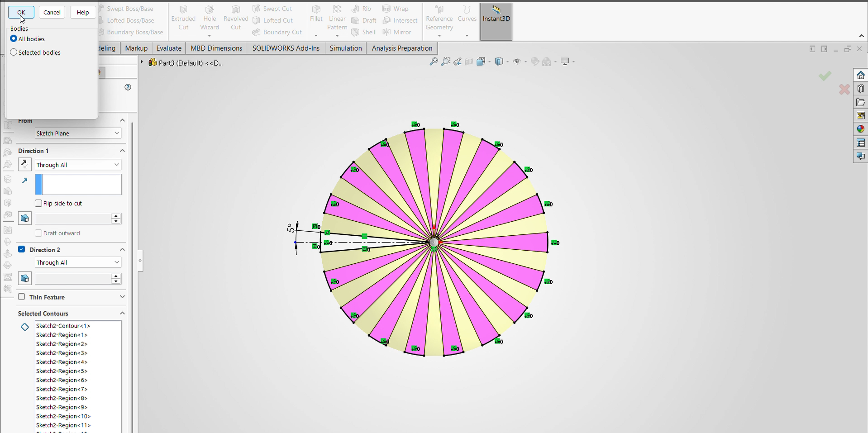
Task: Collapse the Direction 1 section
Action: pos(122,151)
